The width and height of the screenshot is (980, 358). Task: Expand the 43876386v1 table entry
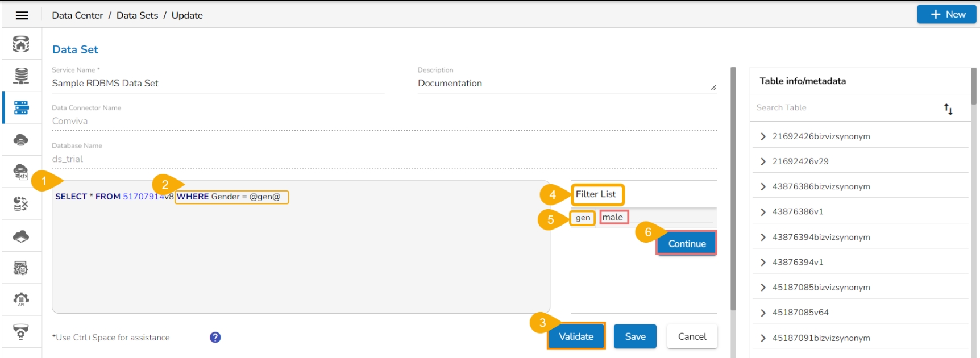click(763, 212)
